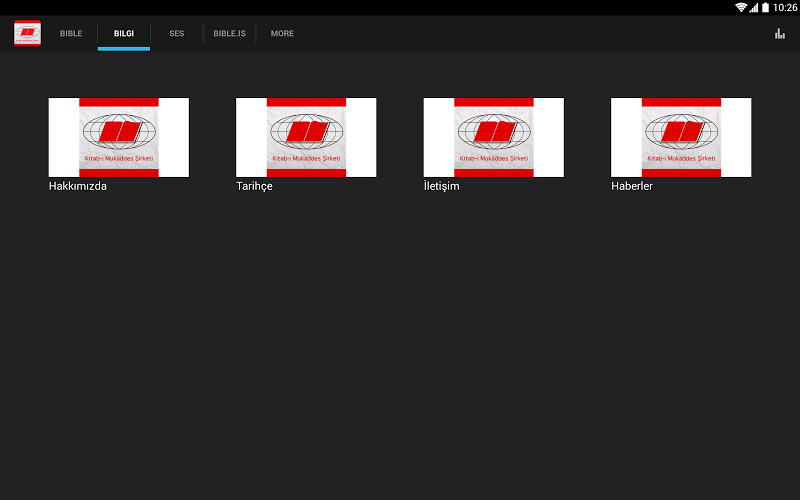This screenshot has width=800, height=500.
Task: Open the İletişim thumbnail image
Action: tap(494, 137)
